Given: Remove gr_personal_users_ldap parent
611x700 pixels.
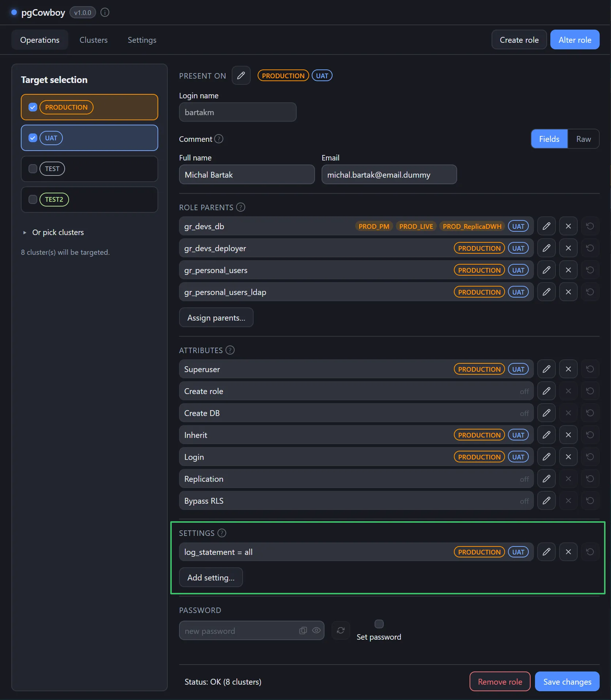Looking at the screenshot, I should click(x=568, y=292).
